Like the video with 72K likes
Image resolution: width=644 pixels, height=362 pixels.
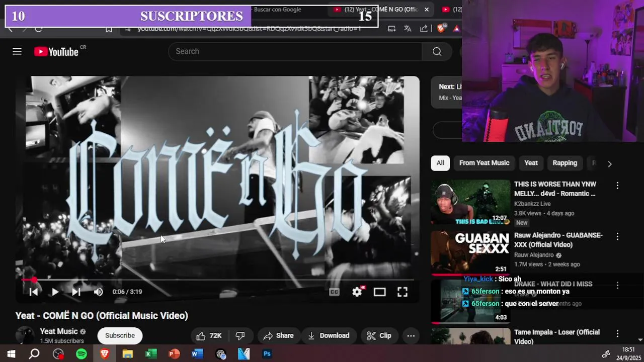tap(209, 335)
